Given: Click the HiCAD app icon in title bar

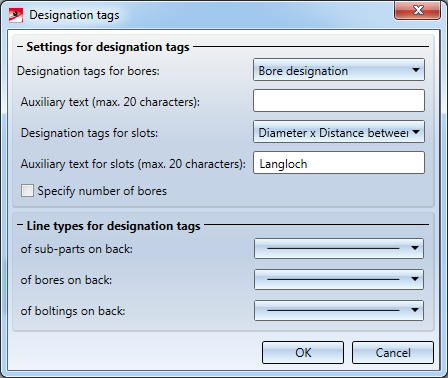Looking at the screenshot, I should (16, 15).
